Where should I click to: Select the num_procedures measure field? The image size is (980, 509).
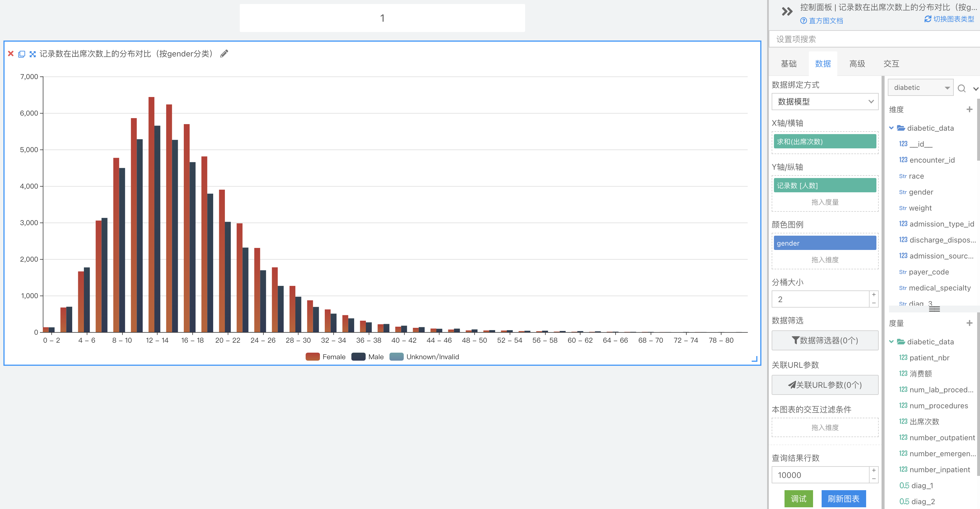click(x=933, y=405)
